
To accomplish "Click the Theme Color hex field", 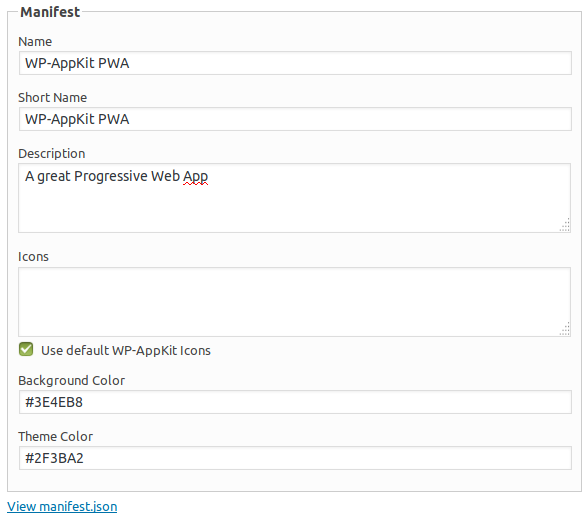I will (295, 458).
